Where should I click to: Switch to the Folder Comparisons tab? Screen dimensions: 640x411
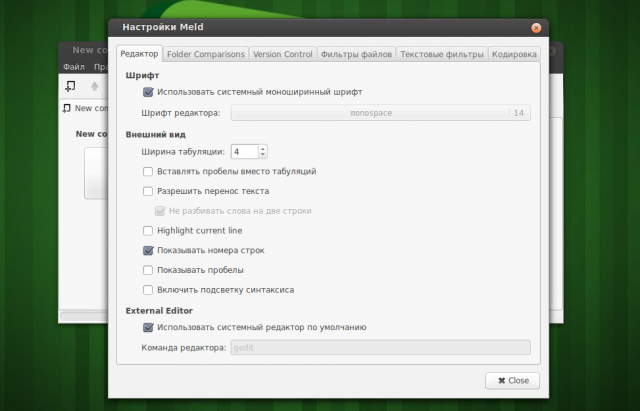click(x=206, y=54)
